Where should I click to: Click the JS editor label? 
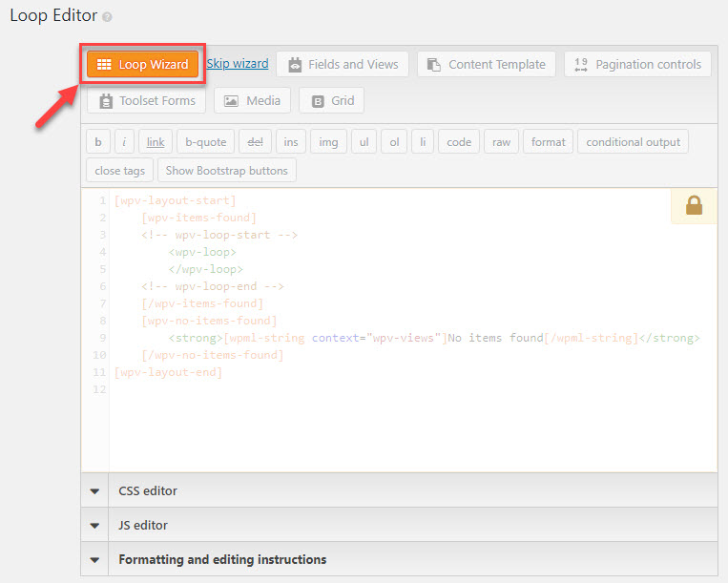pyautogui.click(x=143, y=525)
